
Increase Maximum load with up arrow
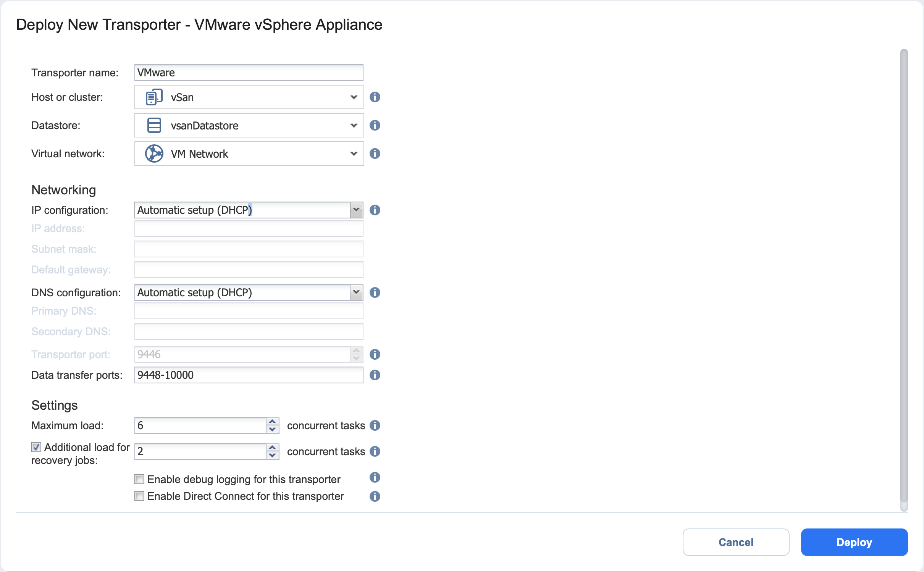click(272, 422)
